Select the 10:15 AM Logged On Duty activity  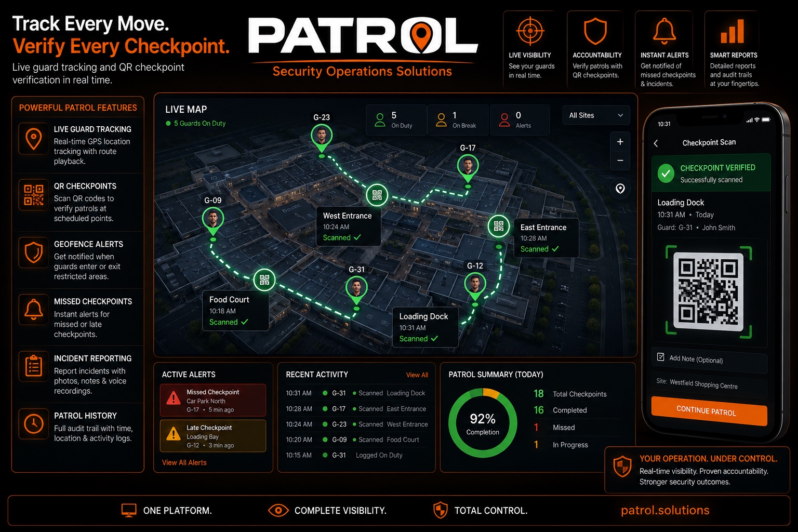tap(356, 455)
